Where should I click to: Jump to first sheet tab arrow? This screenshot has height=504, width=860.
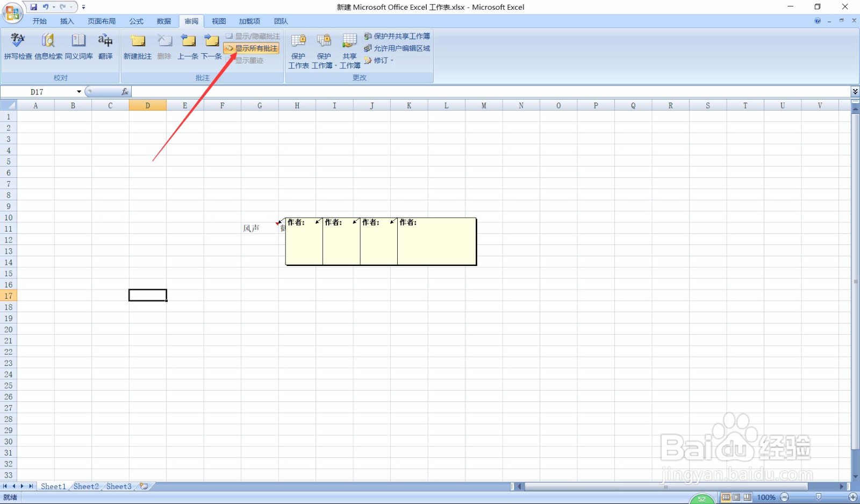(5, 486)
